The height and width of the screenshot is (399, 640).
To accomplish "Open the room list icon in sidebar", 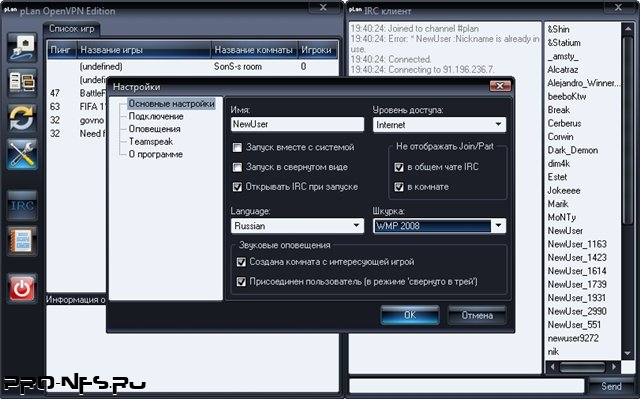I will (22, 82).
